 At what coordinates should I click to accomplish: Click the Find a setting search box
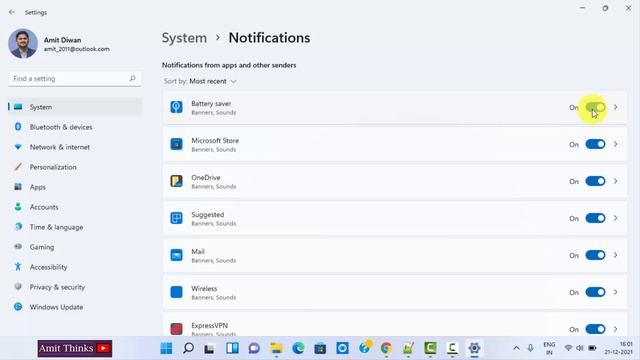[x=75, y=79]
